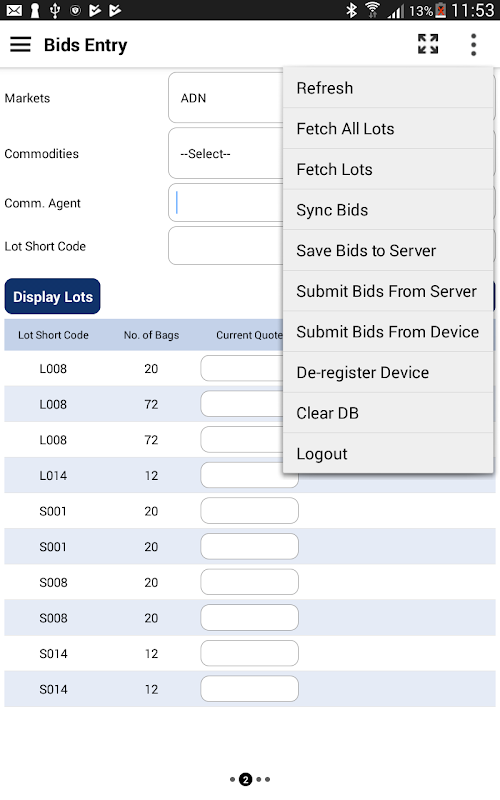
Task: Select Submit Bids From Device
Action: (388, 332)
